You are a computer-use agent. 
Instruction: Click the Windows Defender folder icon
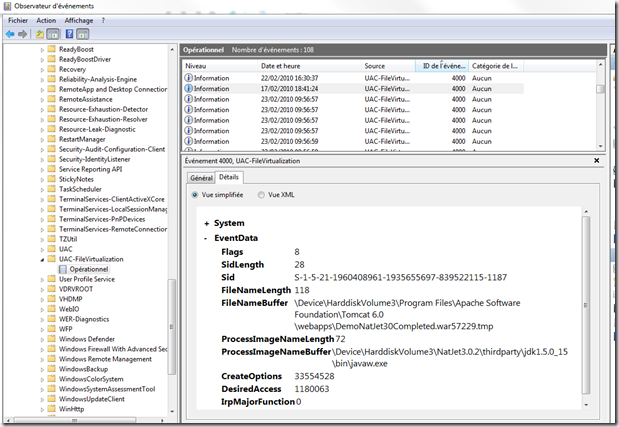coord(51,339)
